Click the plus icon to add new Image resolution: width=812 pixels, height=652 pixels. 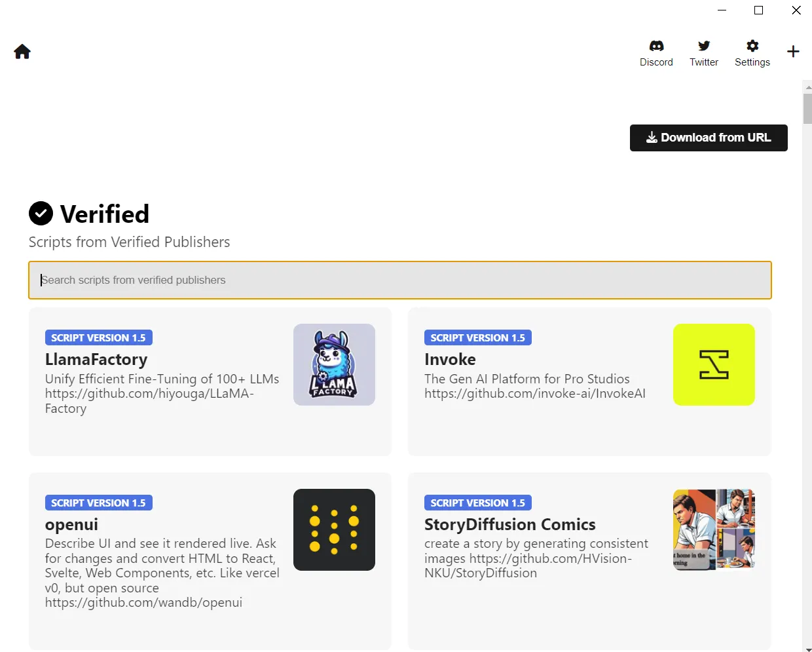[793, 52]
